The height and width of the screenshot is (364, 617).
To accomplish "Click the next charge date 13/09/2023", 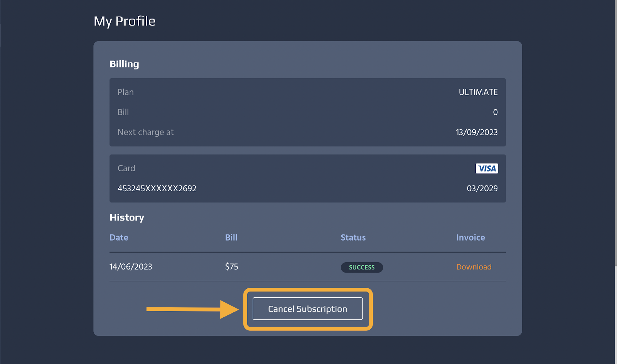I will [x=476, y=132].
